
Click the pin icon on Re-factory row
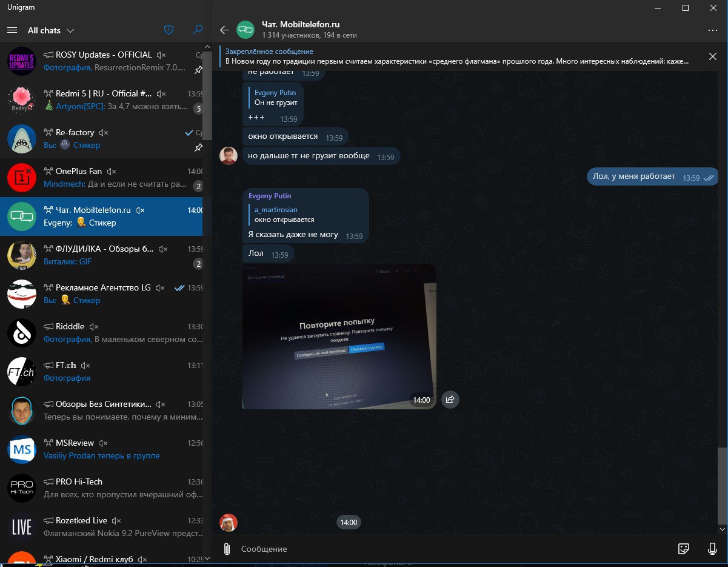pyautogui.click(x=198, y=147)
